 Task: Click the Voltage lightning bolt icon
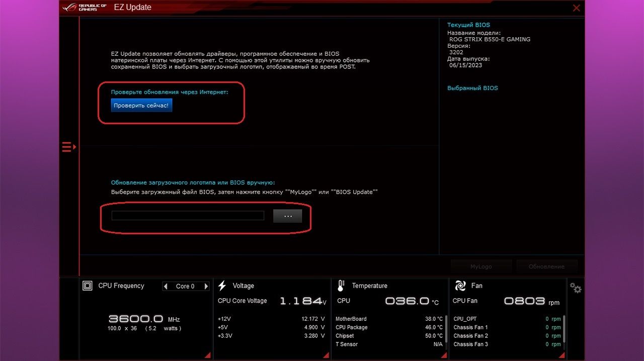point(222,286)
